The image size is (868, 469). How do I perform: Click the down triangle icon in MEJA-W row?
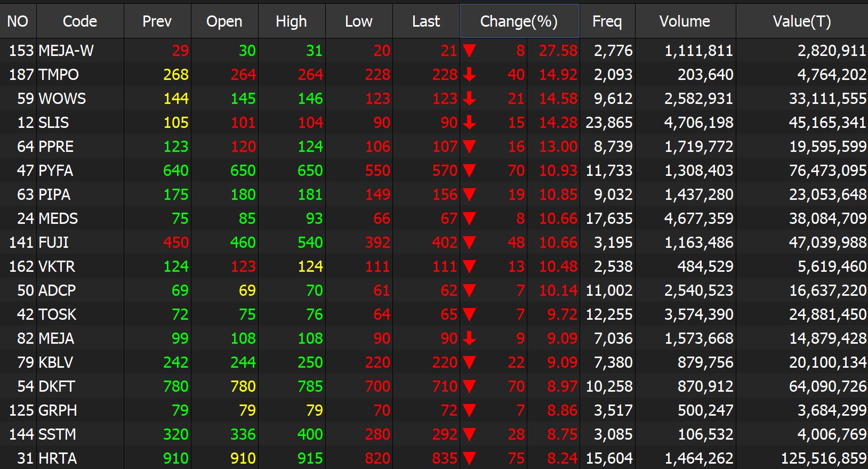click(x=469, y=51)
